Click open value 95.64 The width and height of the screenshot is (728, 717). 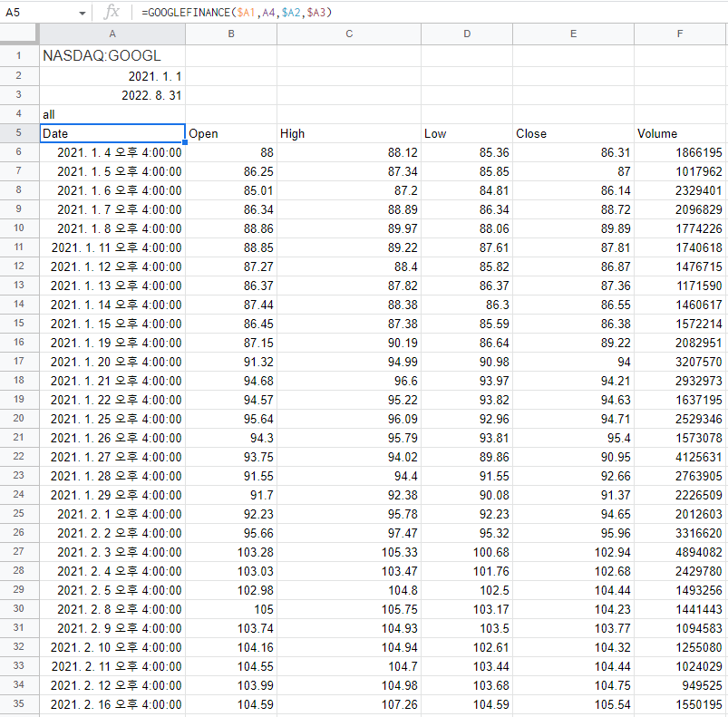(x=231, y=419)
